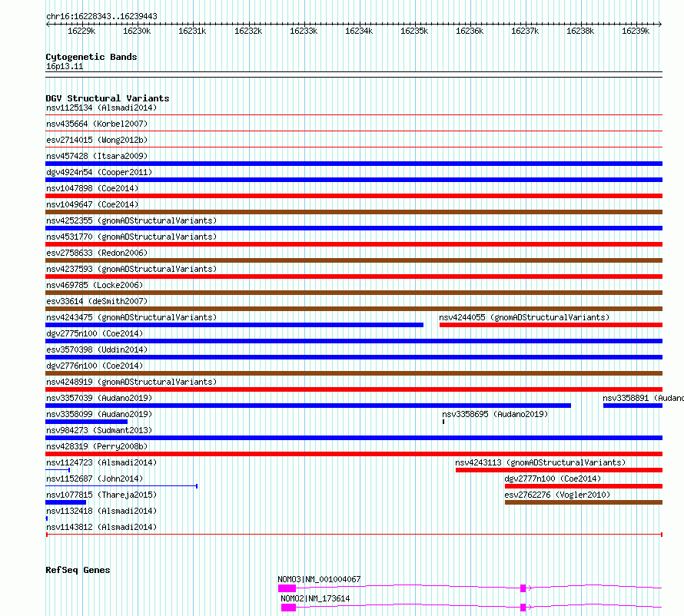
Task: Select the NOMO2|NM_173614 gene label
Action: (x=315, y=598)
